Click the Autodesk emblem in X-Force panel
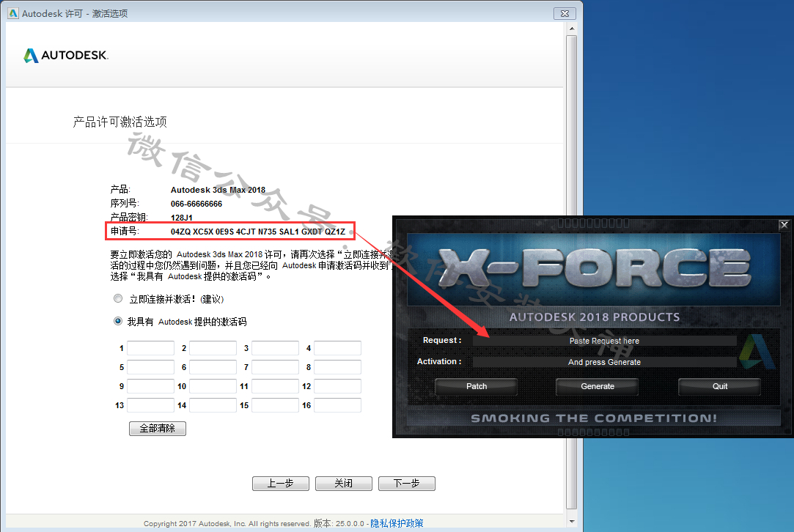This screenshot has height=532, width=794. coord(757,351)
